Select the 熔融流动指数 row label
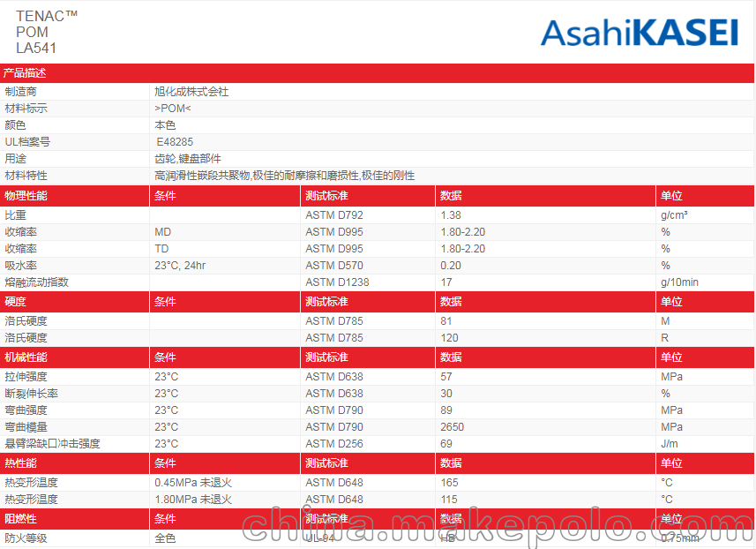756x549 pixels. point(37,282)
